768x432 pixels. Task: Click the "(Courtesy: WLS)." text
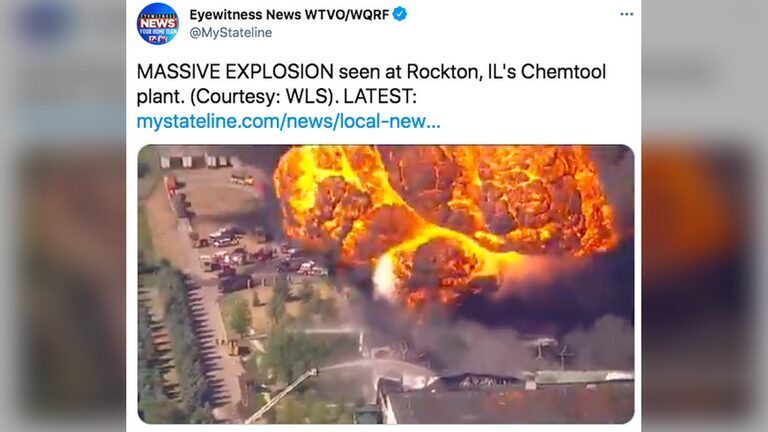coord(264,96)
